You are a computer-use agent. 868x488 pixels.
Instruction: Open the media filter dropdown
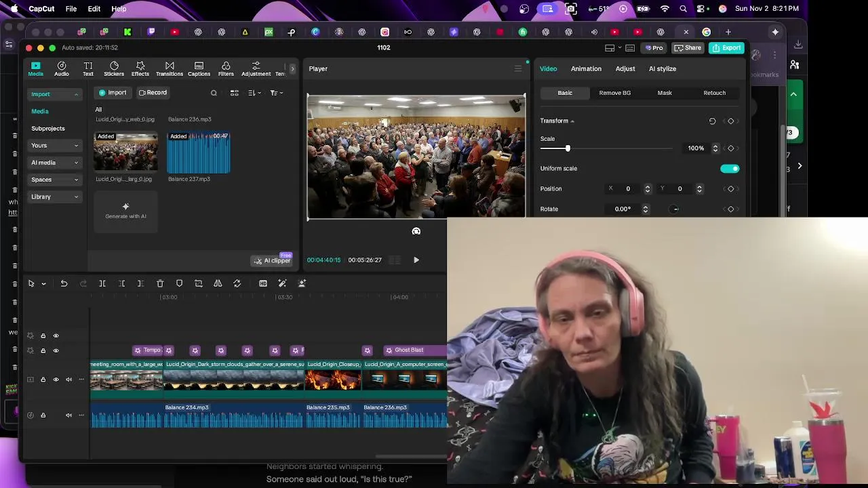tap(276, 93)
